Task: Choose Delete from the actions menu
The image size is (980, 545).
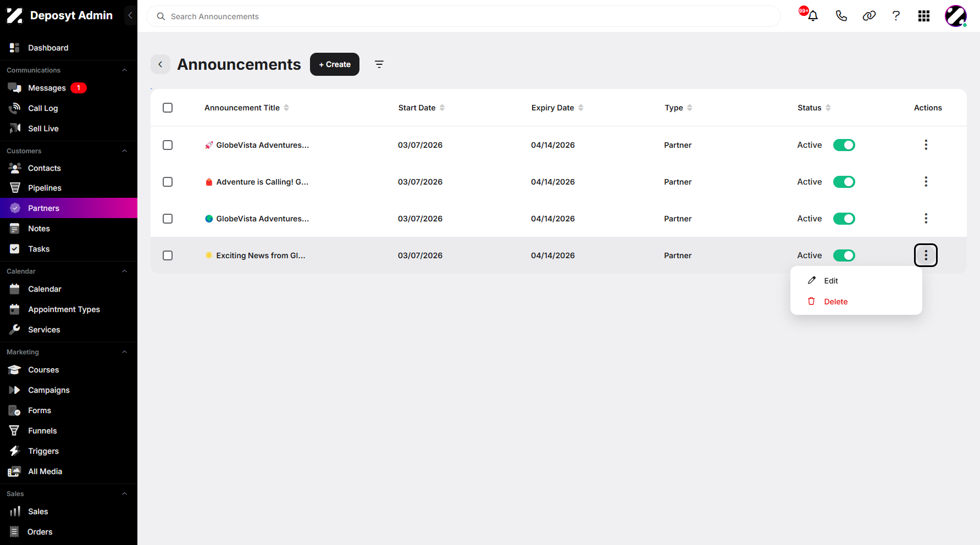Action: 856,302
